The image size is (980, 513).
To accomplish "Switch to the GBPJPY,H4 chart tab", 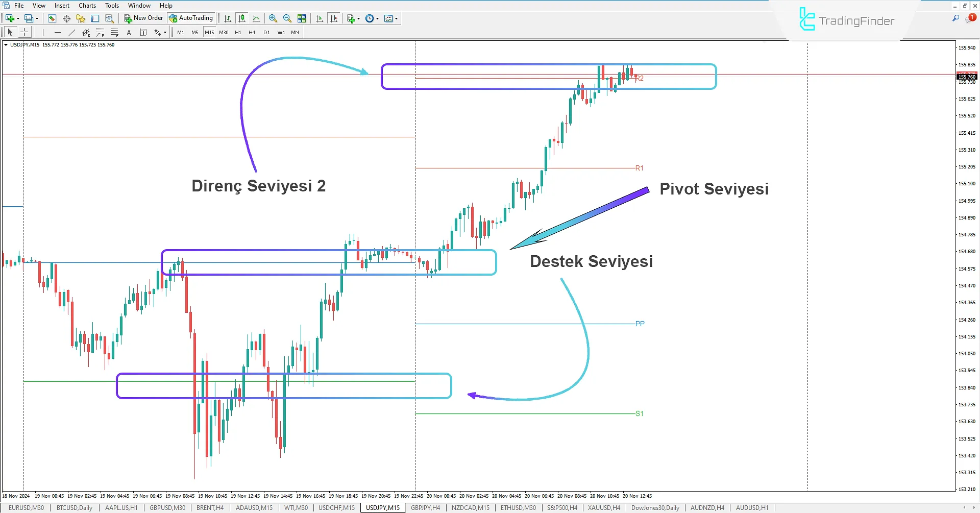I will (426, 507).
